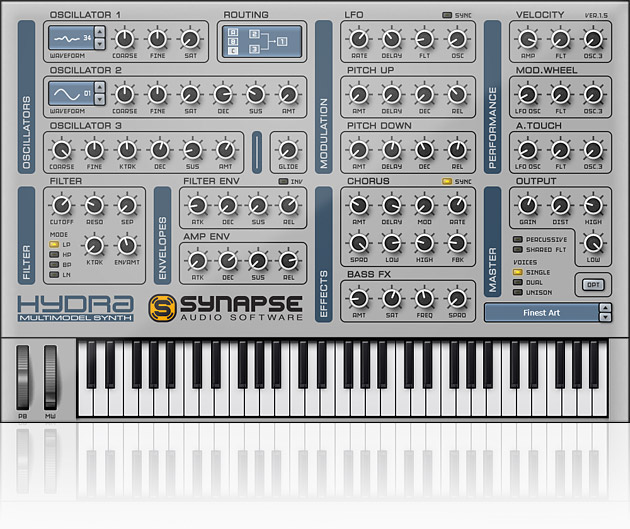
Task: Select Single voices mode
Action: pyautogui.click(x=518, y=272)
